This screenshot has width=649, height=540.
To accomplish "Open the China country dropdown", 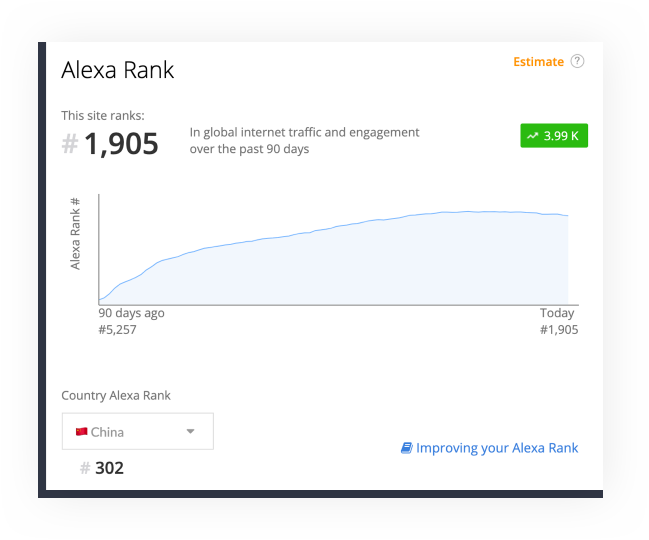I will pyautogui.click(x=138, y=431).
